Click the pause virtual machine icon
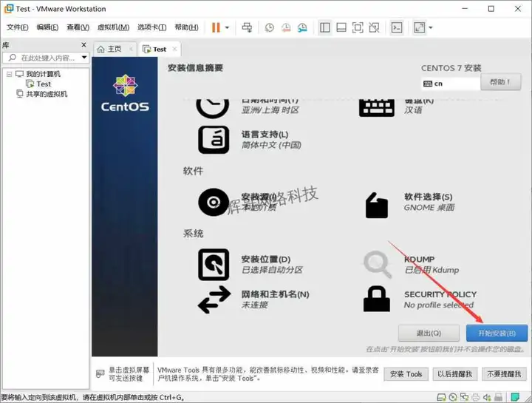Viewport: 532px width, 403px height. [216, 27]
